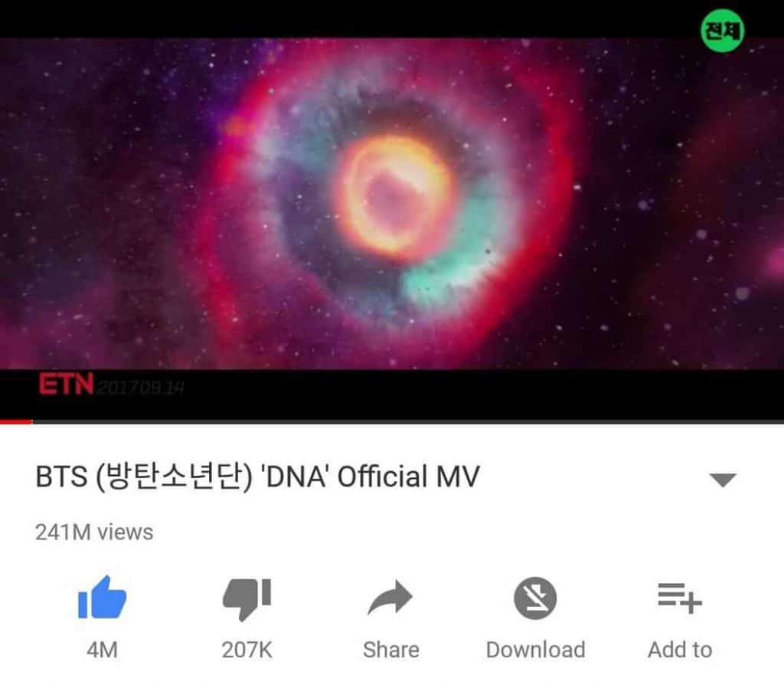Tap the nebula video frame

392,204
